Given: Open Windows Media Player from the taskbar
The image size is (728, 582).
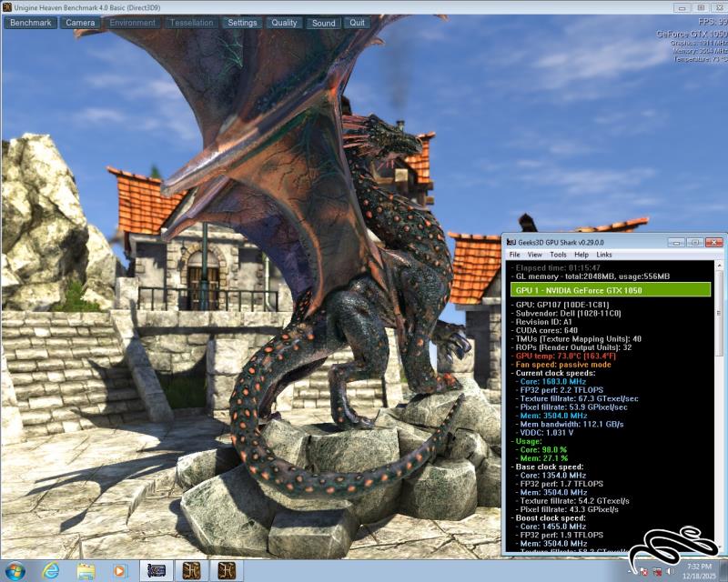Looking at the screenshot, I should pyautogui.click(x=119, y=571).
